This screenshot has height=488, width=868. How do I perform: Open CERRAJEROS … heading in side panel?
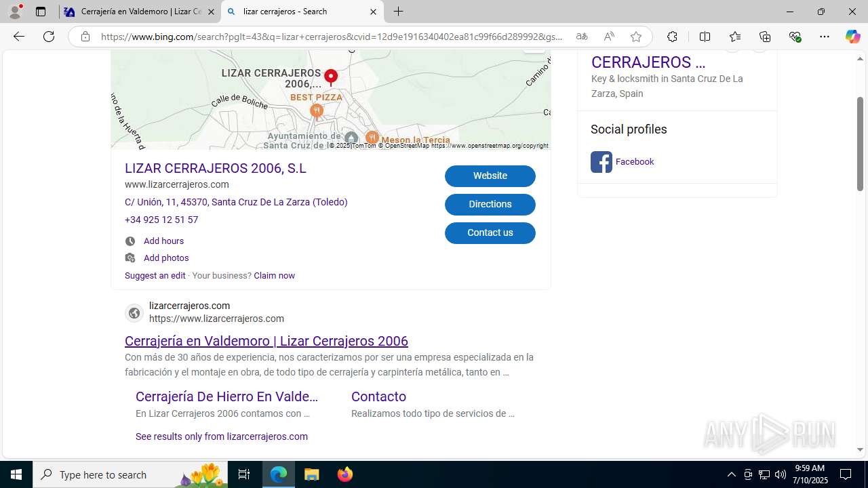648,62
